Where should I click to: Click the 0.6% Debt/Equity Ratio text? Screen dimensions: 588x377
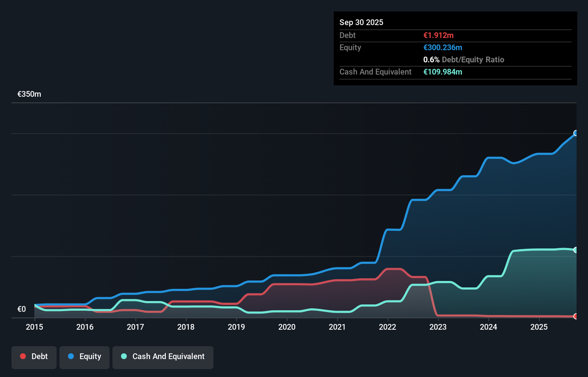coord(464,59)
